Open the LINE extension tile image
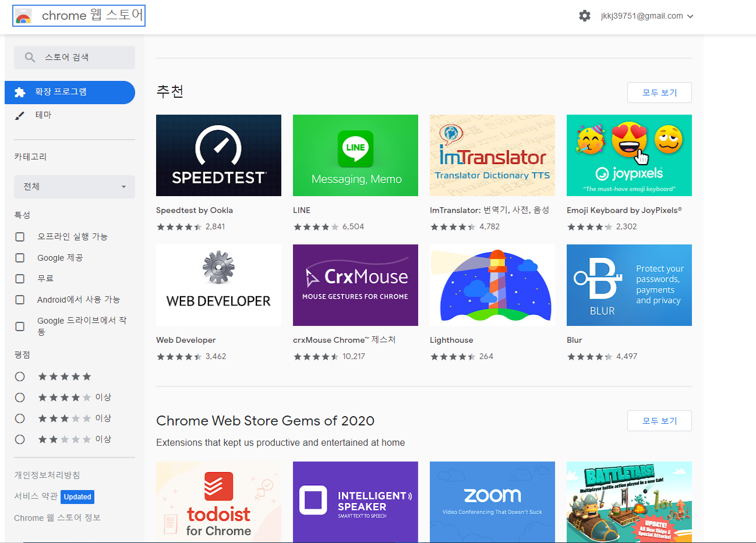 coord(355,155)
